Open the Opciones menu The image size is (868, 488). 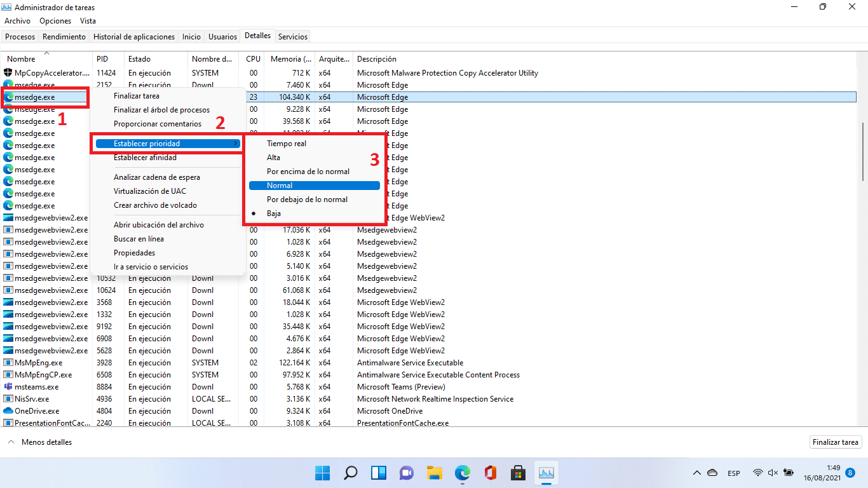click(x=55, y=21)
